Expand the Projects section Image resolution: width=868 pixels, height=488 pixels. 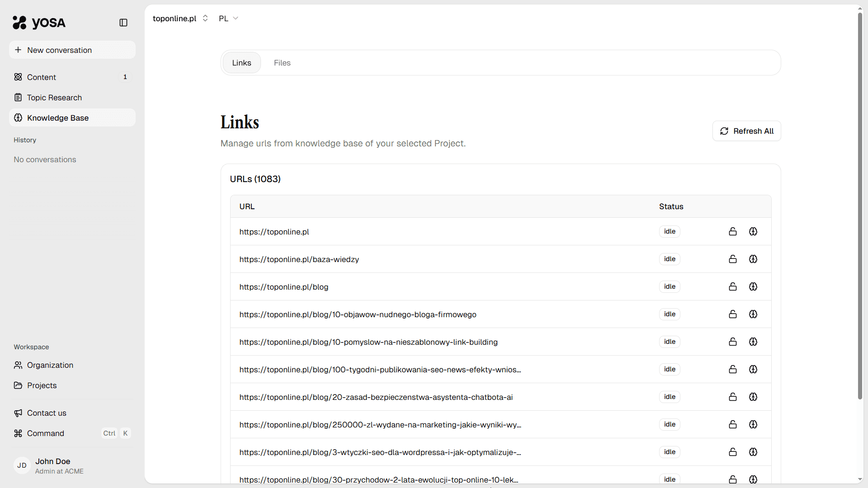pyautogui.click(x=42, y=385)
